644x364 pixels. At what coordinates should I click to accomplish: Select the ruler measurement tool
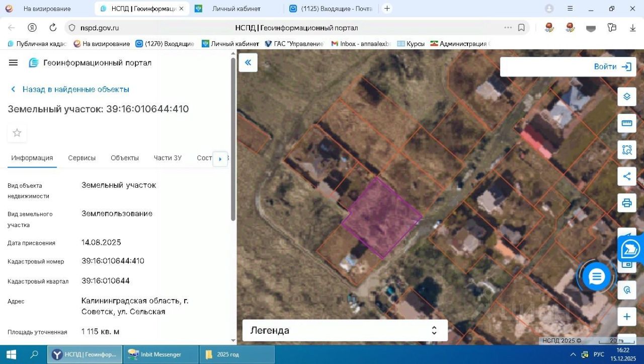tap(627, 123)
